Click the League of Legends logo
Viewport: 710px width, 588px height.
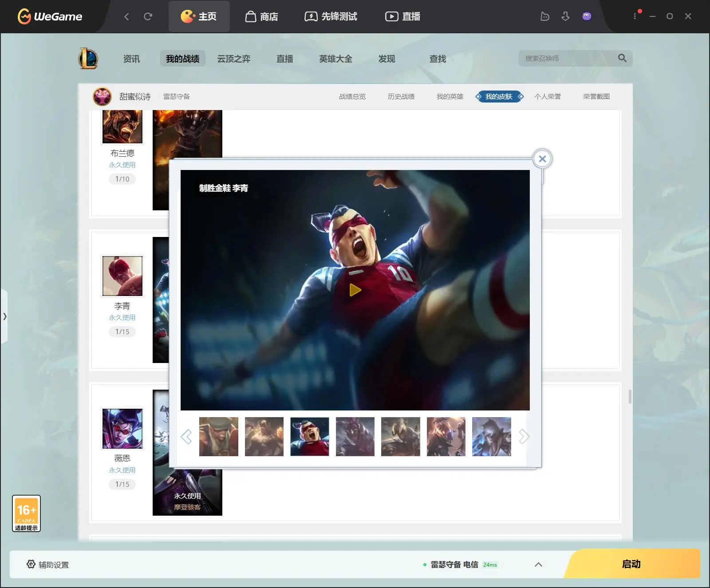[x=88, y=59]
